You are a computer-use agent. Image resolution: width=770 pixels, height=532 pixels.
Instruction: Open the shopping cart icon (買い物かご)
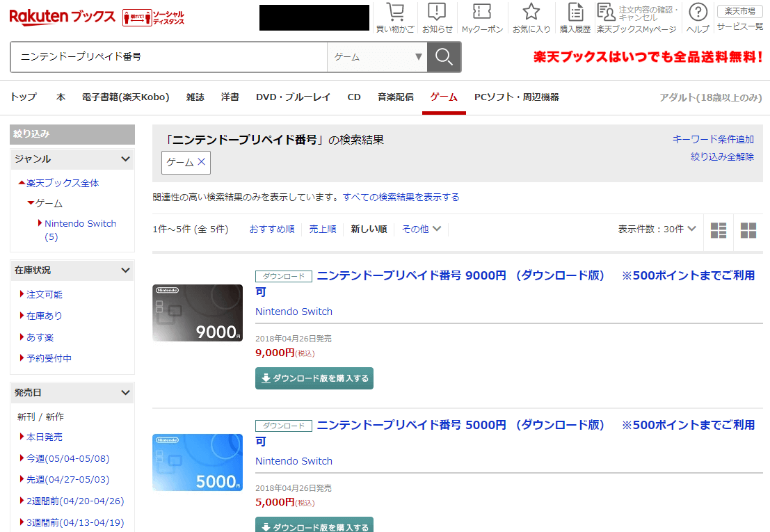pyautogui.click(x=395, y=18)
